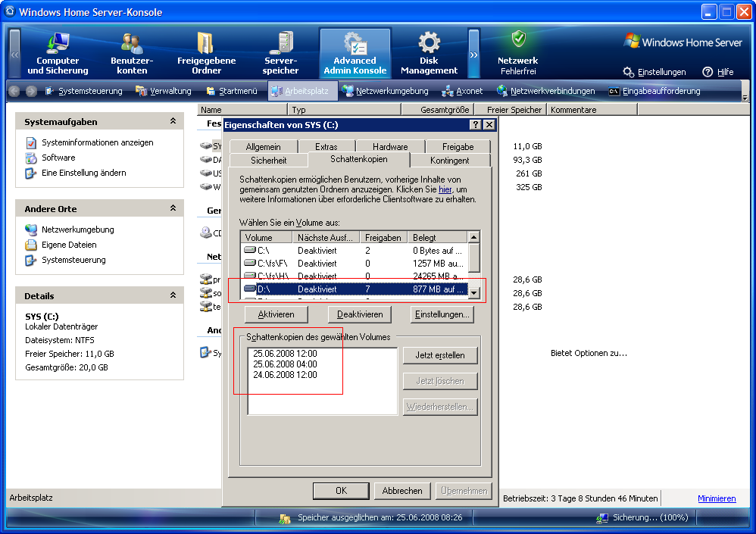Viewport: 756px width, 534px height.
Task: Open Computer und Sicherung section
Action: pos(58,53)
